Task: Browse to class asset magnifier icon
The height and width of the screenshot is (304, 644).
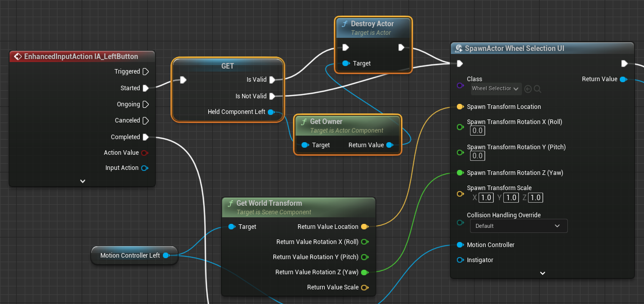Action: pyautogui.click(x=538, y=89)
